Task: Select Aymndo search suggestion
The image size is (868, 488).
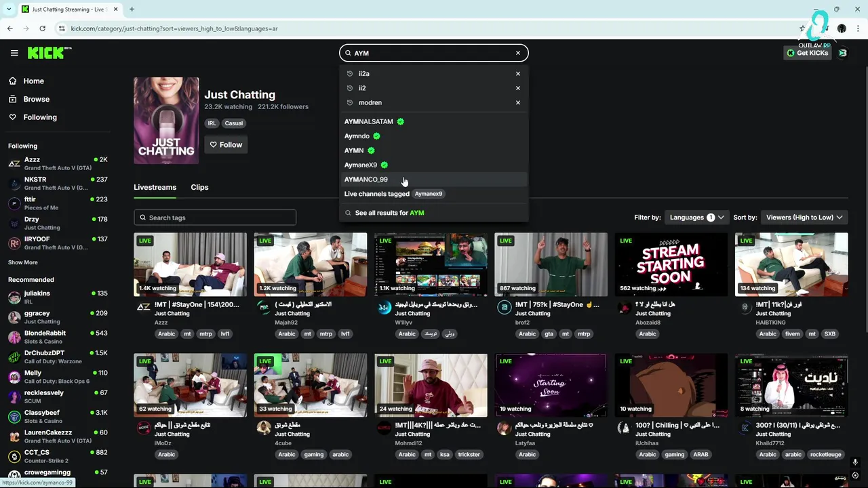Action: coord(433,136)
